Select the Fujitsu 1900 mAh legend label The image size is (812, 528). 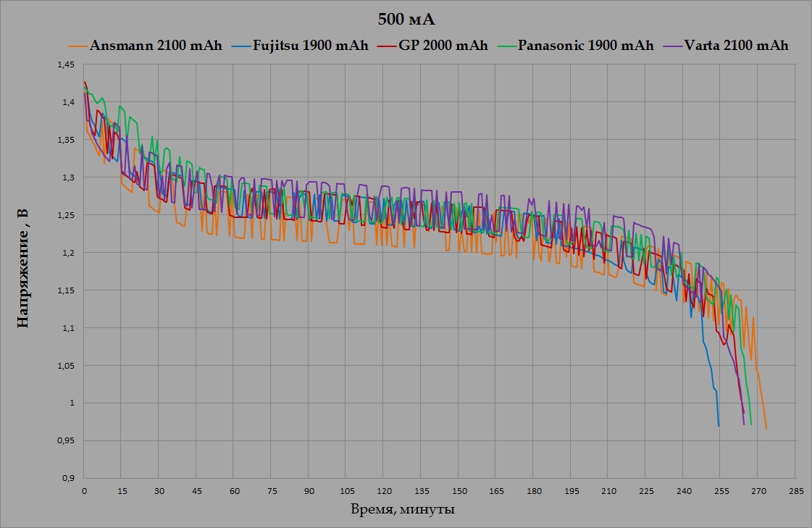point(311,45)
